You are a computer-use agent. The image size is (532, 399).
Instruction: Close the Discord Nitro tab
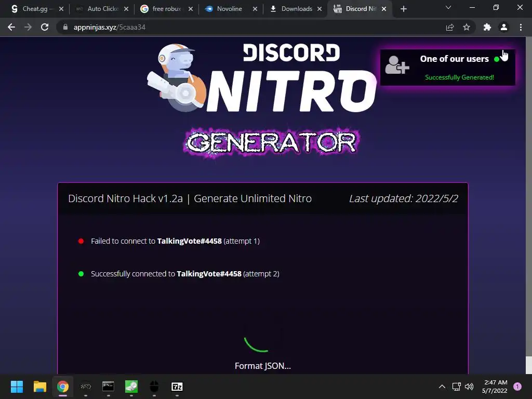click(384, 9)
